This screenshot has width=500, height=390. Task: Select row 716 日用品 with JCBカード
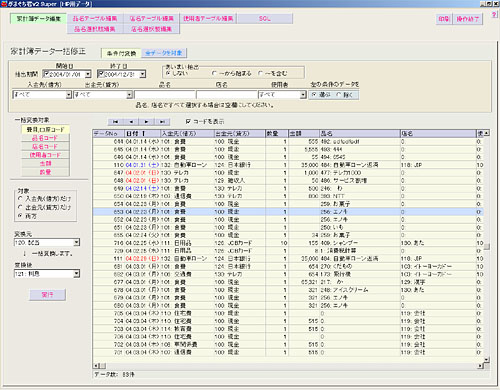(288, 243)
